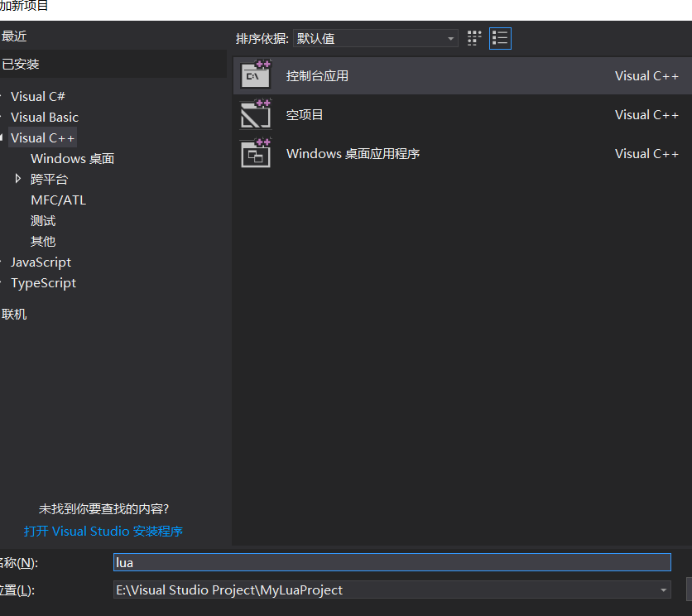The image size is (692, 616).
Task: Click the 位置 location path field
Action: click(x=392, y=590)
